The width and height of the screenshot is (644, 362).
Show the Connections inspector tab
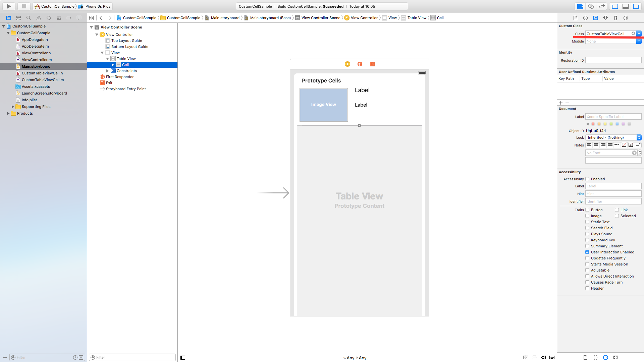[x=626, y=18]
